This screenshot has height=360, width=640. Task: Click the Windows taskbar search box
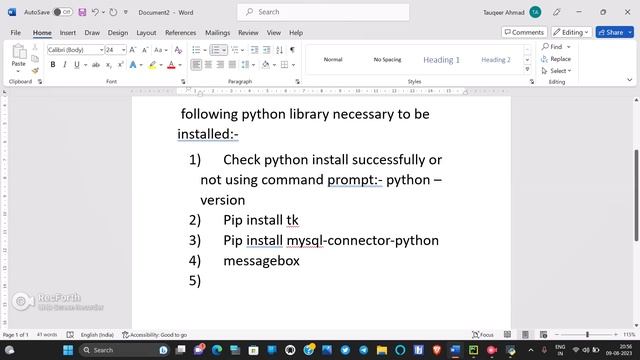click(123, 350)
